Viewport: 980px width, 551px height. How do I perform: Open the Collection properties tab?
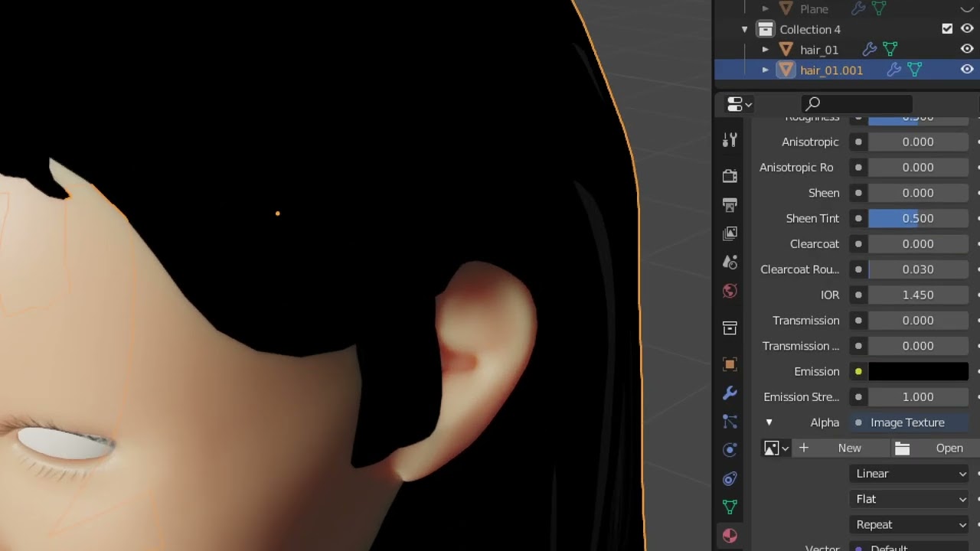pyautogui.click(x=730, y=328)
